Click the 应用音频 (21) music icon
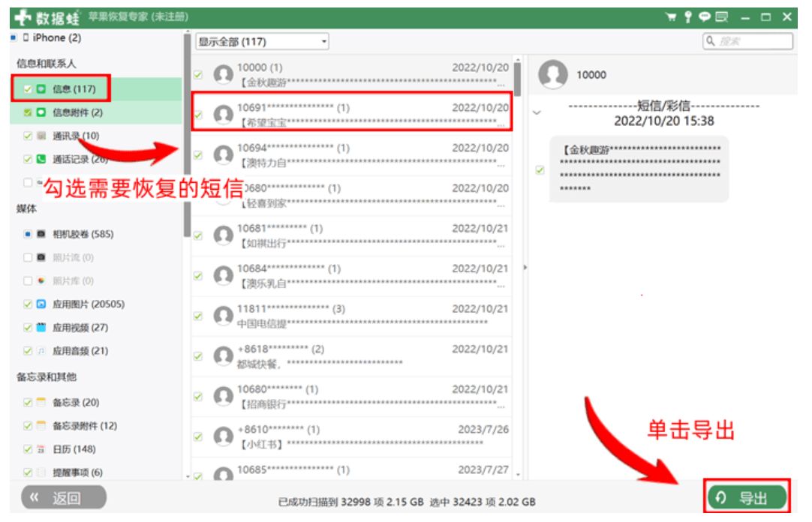The height and width of the screenshot is (522, 812). point(41,351)
